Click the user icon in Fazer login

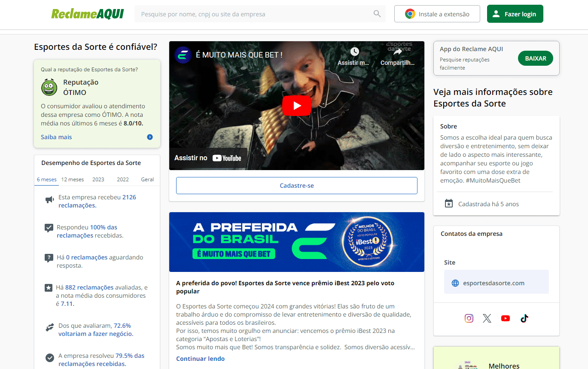pos(496,14)
